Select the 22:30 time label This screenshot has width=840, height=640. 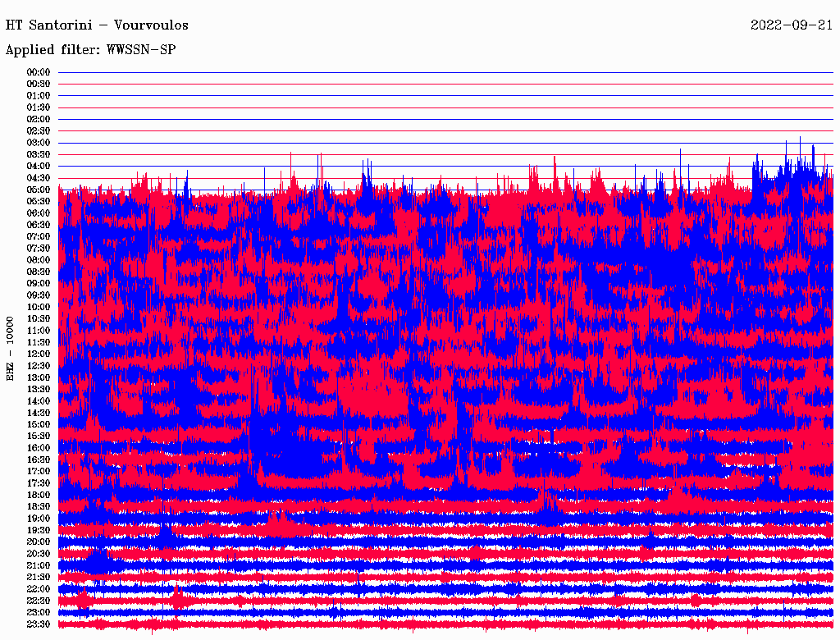39,601
